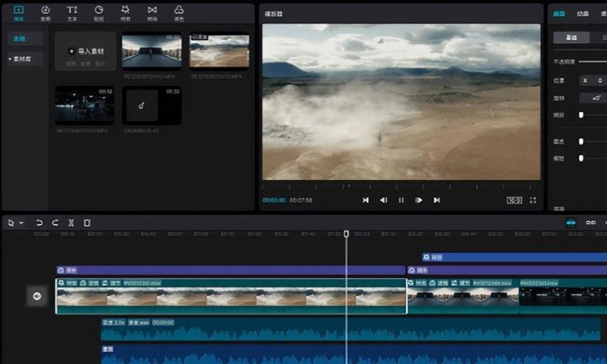Select the blue effects bar on the top track
The image size is (607, 364).
pyautogui.click(x=515, y=258)
